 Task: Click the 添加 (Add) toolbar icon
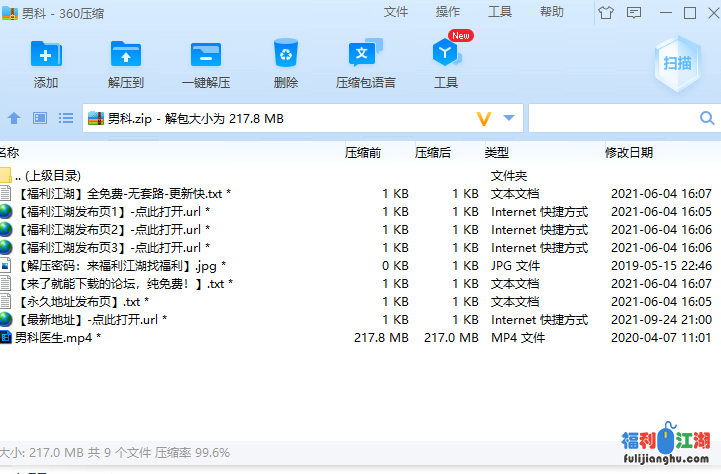pos(46,55)
